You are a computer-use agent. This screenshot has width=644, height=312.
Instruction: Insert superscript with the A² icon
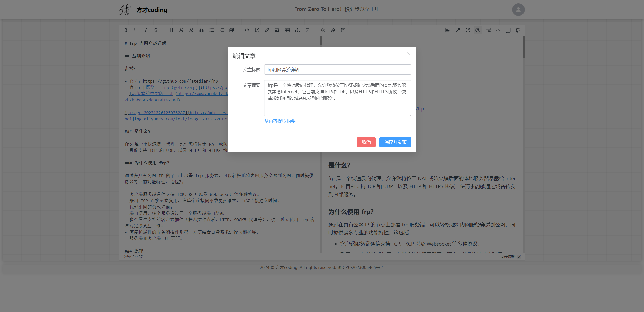click(191, 30)
